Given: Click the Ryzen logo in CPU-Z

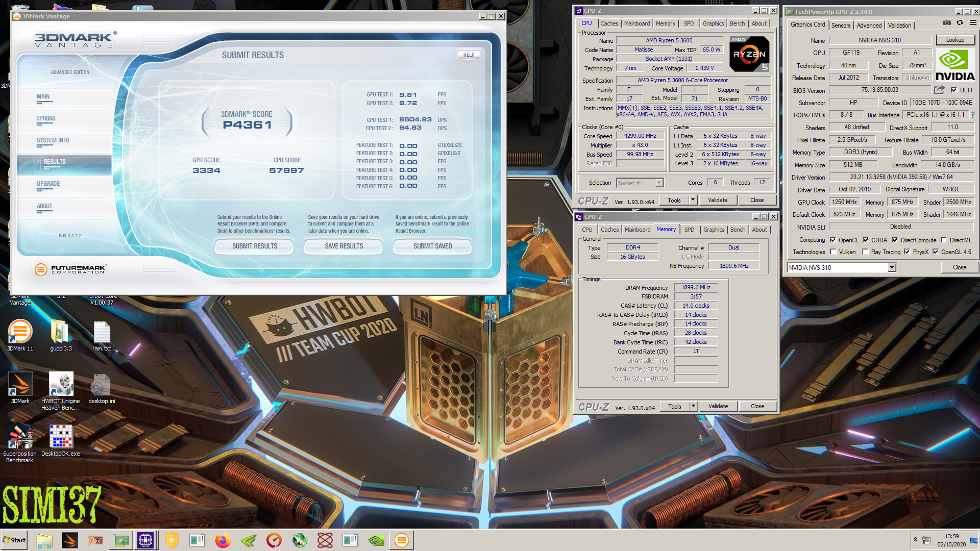Looking at the screenshot, I should [x=749, y=54].
